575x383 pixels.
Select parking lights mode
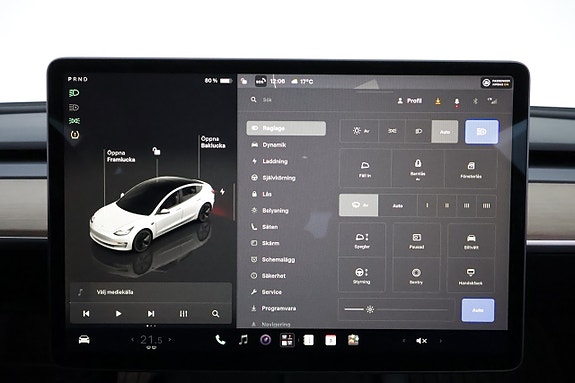click(x=392, y=131)
